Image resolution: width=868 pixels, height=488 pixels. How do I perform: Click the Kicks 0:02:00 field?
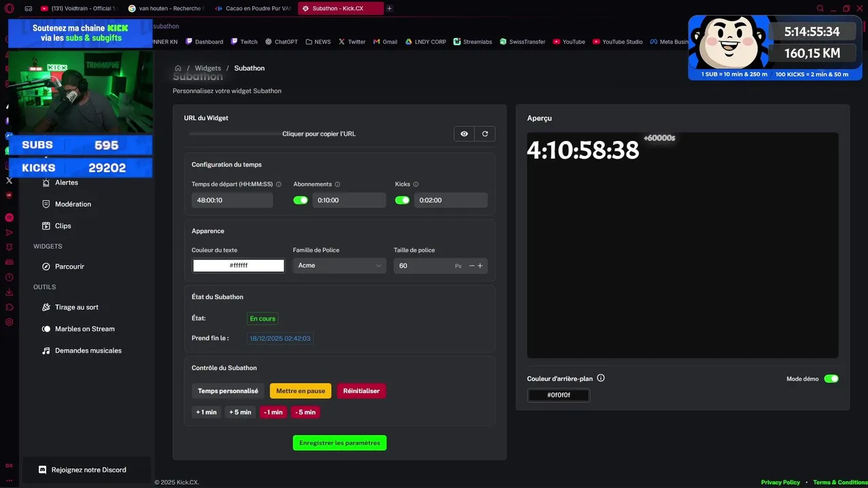point(451,201)
